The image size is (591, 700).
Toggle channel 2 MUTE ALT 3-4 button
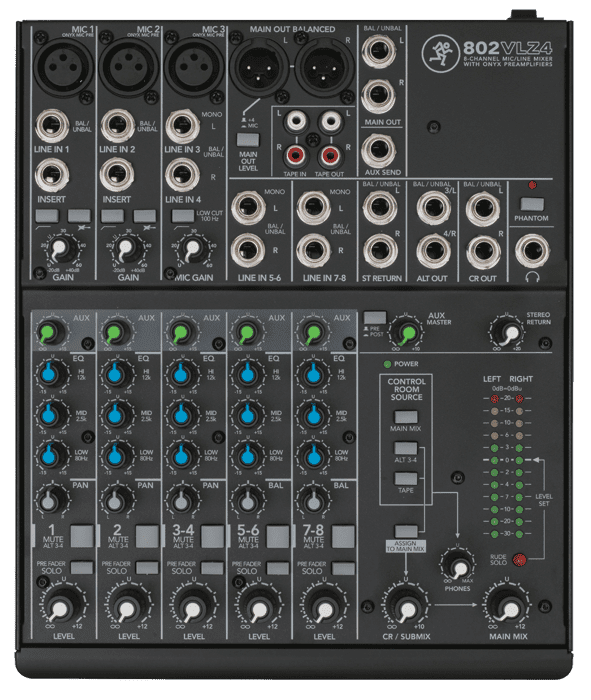[147, 536]
